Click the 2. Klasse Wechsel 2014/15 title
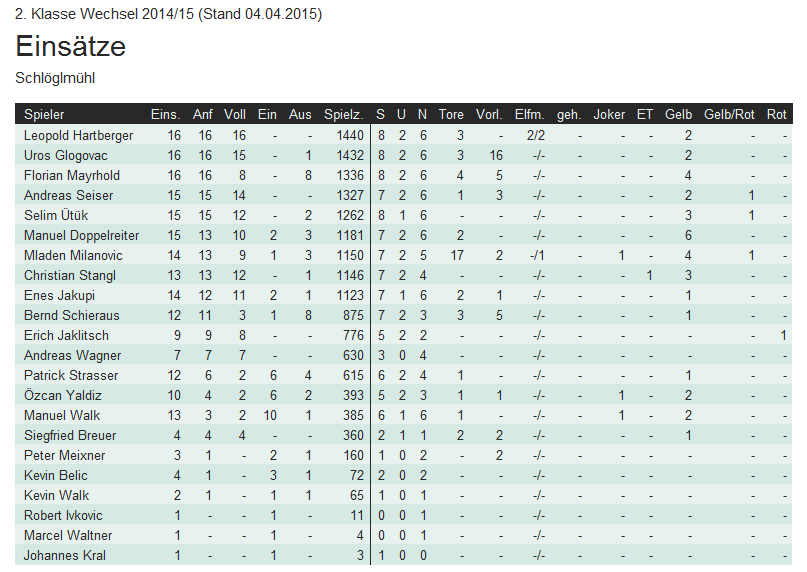 coord(168,15)
